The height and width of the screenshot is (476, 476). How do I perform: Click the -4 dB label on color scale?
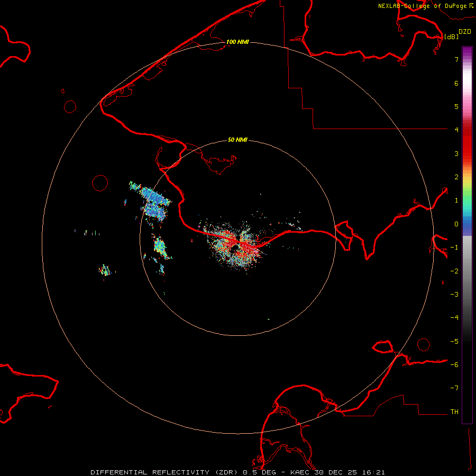point(454,318)
